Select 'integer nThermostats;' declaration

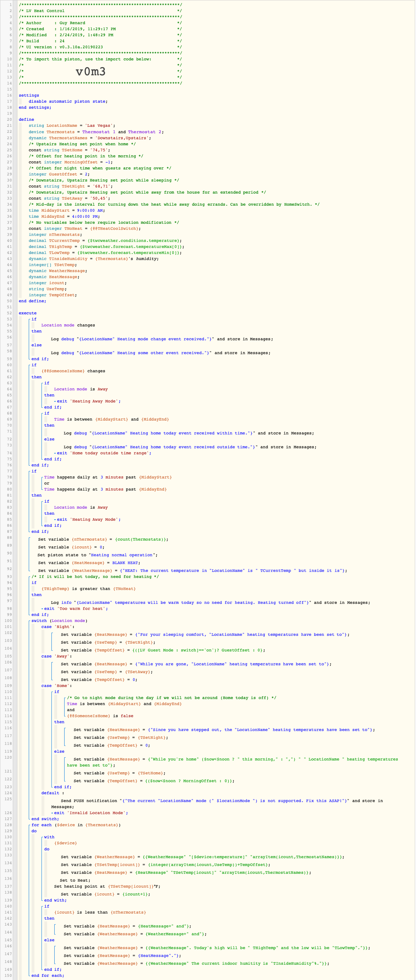point(55,235)
